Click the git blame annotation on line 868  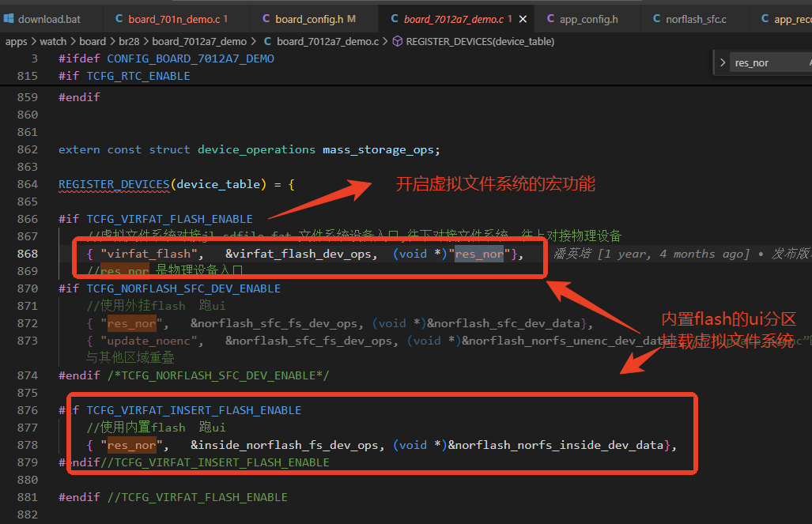[x=682, y=254]
